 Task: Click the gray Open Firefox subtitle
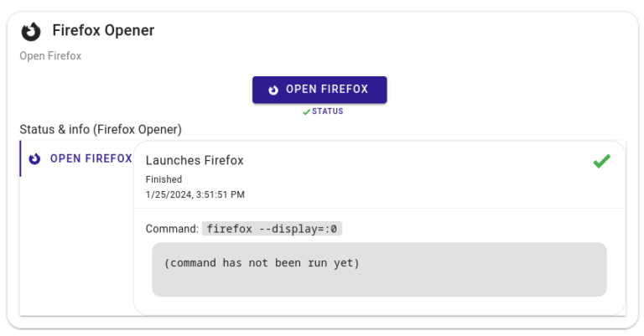coord(50,56)
